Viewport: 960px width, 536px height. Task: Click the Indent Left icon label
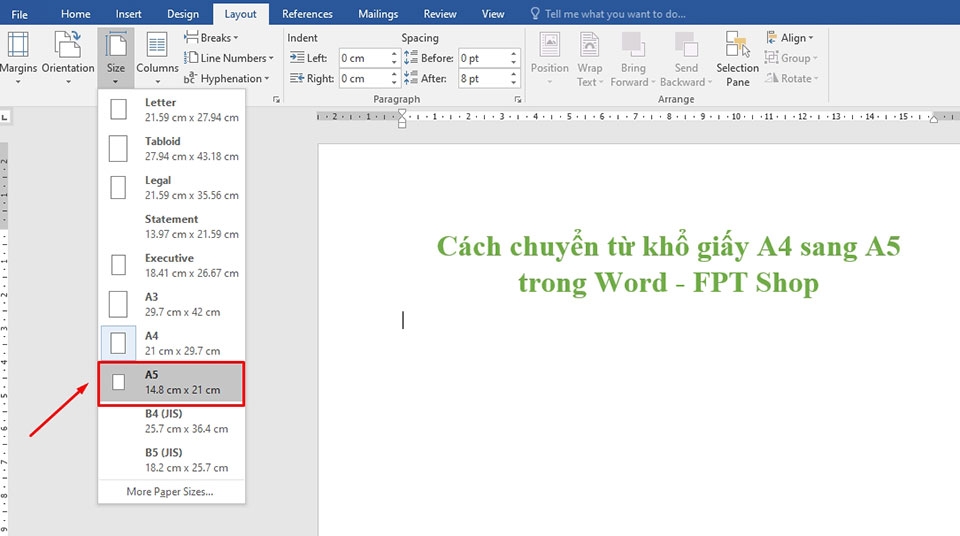[308, 58]
